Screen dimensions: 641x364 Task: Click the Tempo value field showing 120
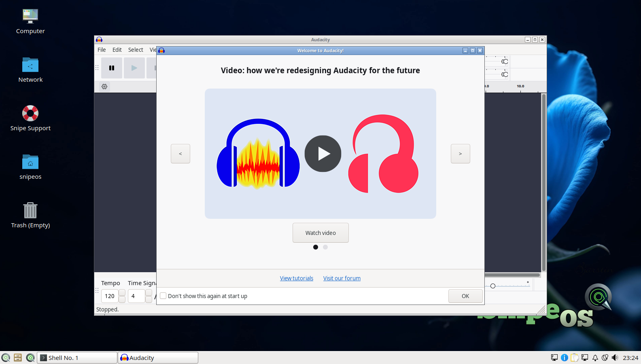tap(110, 296)
